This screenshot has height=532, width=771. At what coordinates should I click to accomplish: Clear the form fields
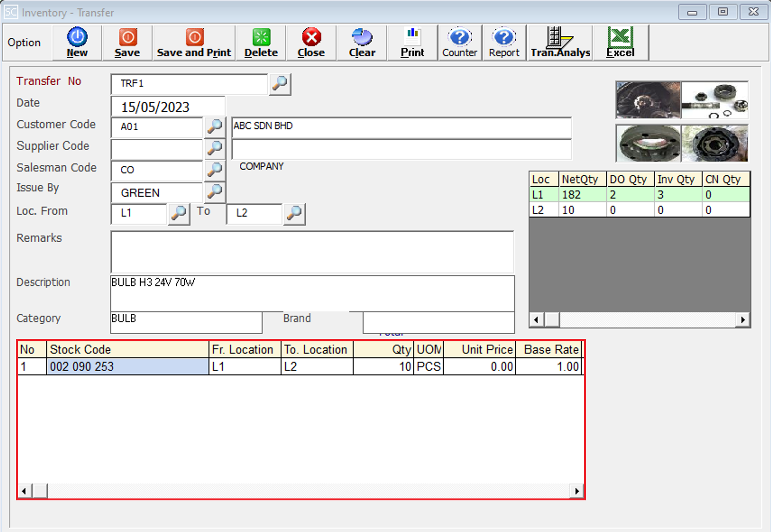[x=362, y=42]
